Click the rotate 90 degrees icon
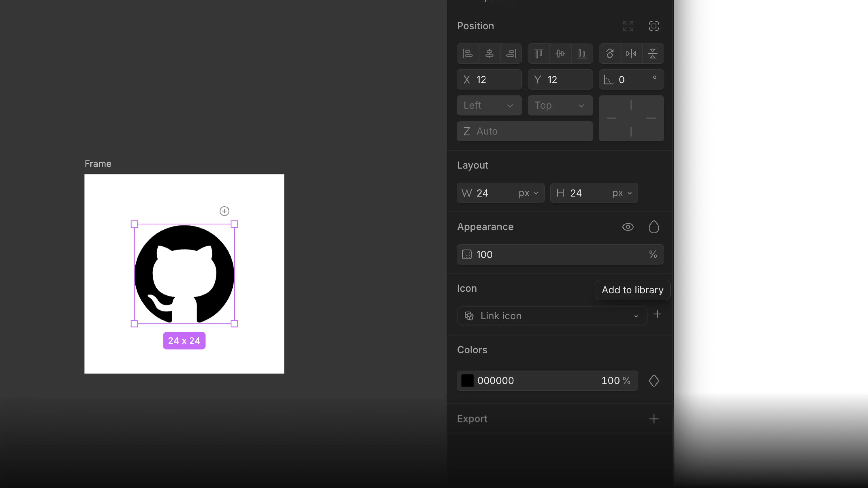 click(610, 54)
